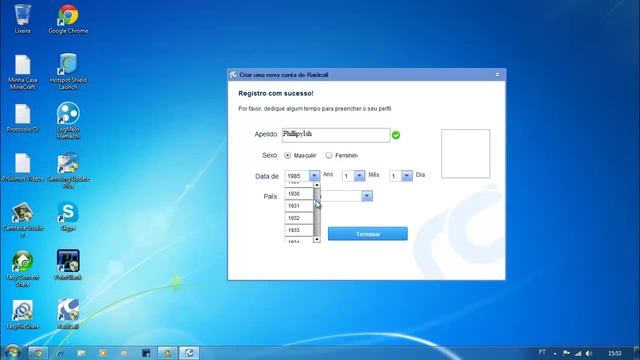Click the year list scroll-up arrow
This screenshot has width=640, height=360.
(x=317, y=185)
